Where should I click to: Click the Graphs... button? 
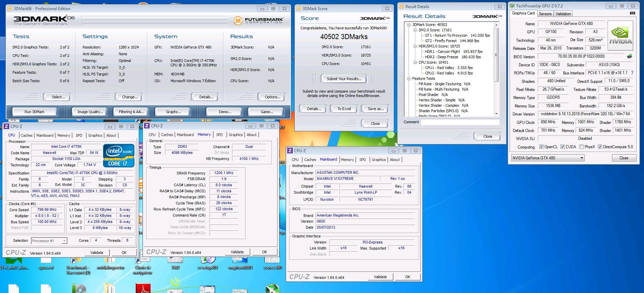(x=173, y=112)
